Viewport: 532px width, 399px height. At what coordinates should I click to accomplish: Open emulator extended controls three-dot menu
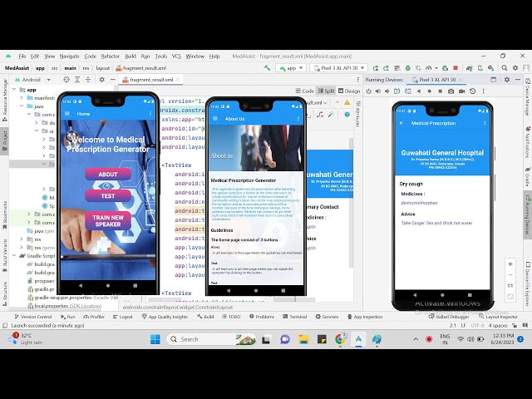point(484,91)
